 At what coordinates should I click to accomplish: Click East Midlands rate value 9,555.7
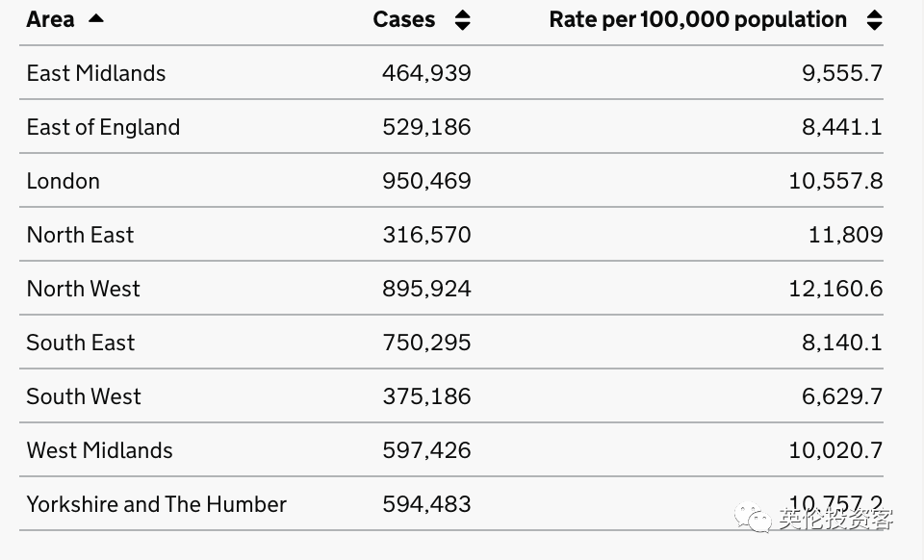coord(842,73)
